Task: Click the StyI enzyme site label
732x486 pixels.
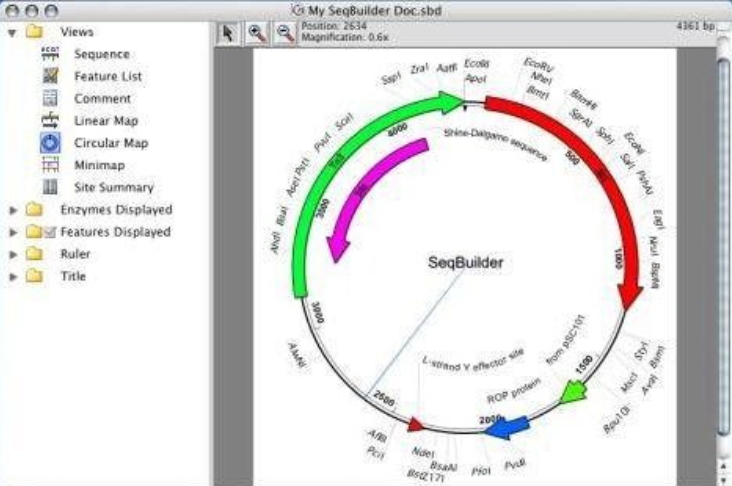Action: click(x=641, y=350)
